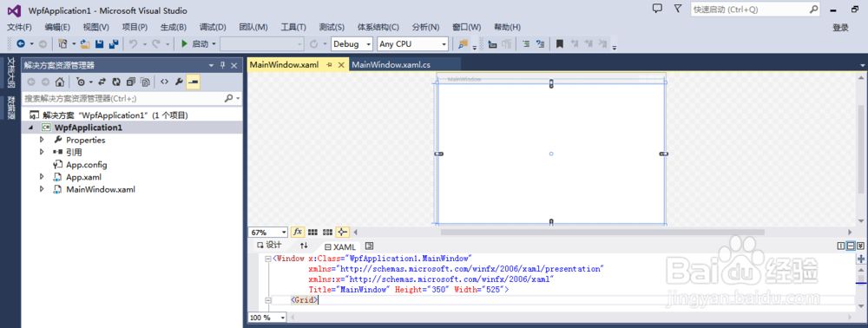
Task: Swap panes with the up-down arrows icon
Action: pyautogui.click(x=304, y=246)
